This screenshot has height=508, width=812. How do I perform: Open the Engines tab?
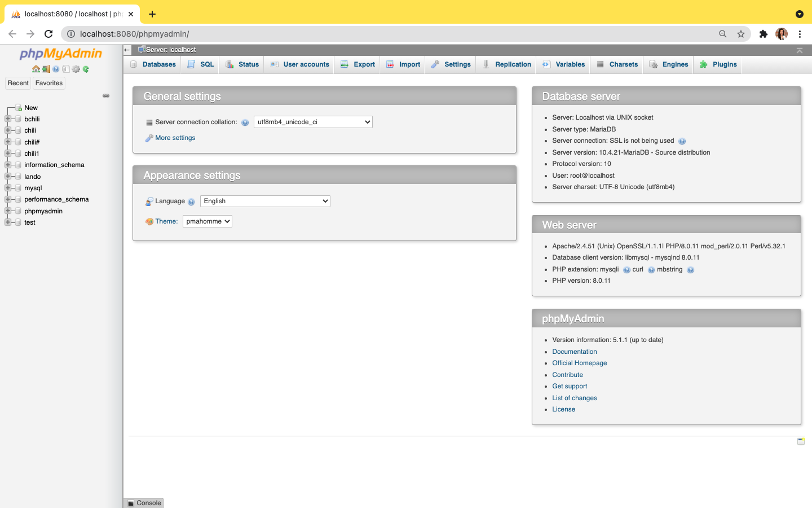point(669,64)
